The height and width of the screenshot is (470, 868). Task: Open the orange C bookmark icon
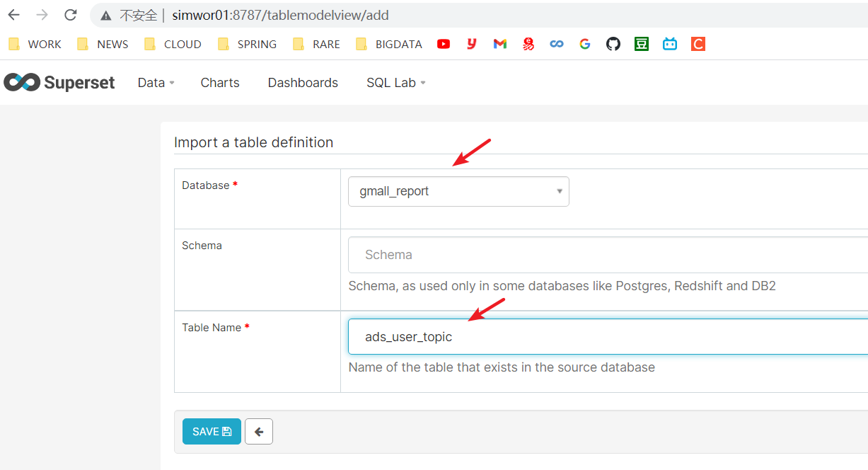pyautogui.click(x=698, y=44)
